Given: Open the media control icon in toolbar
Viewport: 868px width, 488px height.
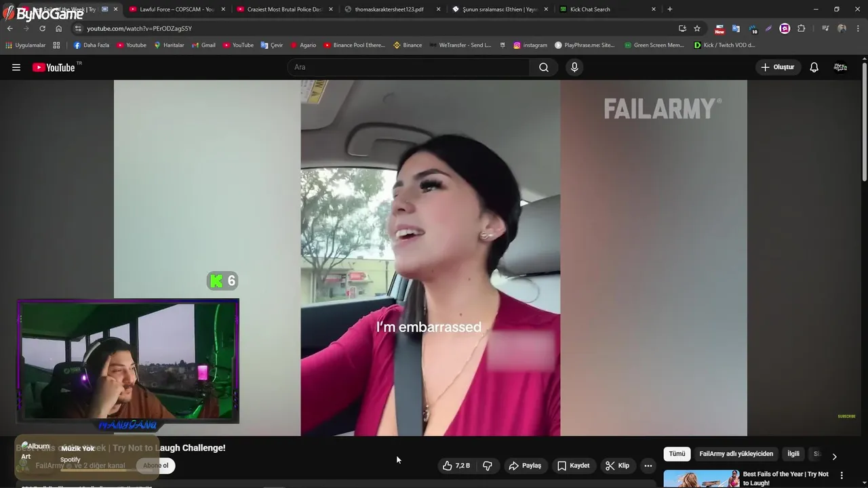Looking at the screenshot, I should [x=825, y=28].
